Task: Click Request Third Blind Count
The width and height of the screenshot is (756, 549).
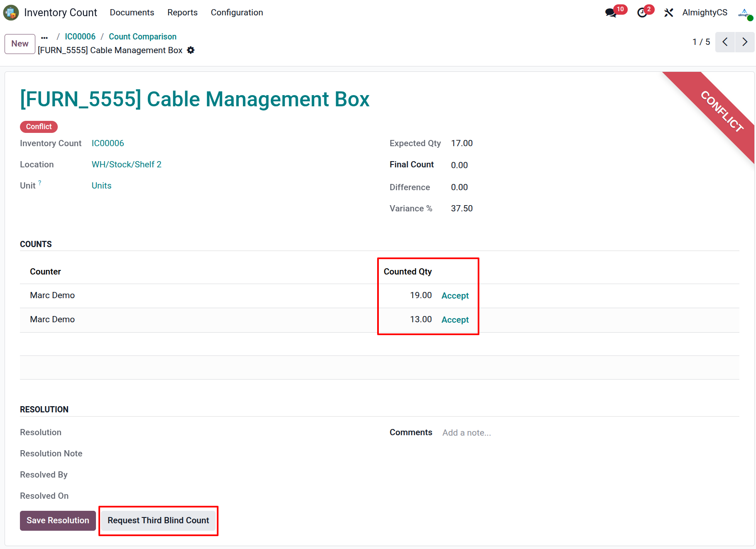Action: tap(158, 521)
